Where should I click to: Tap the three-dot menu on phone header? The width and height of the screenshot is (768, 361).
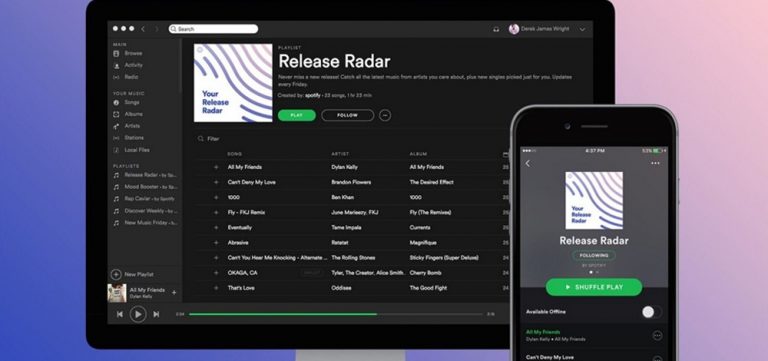(x=655, y=163)
